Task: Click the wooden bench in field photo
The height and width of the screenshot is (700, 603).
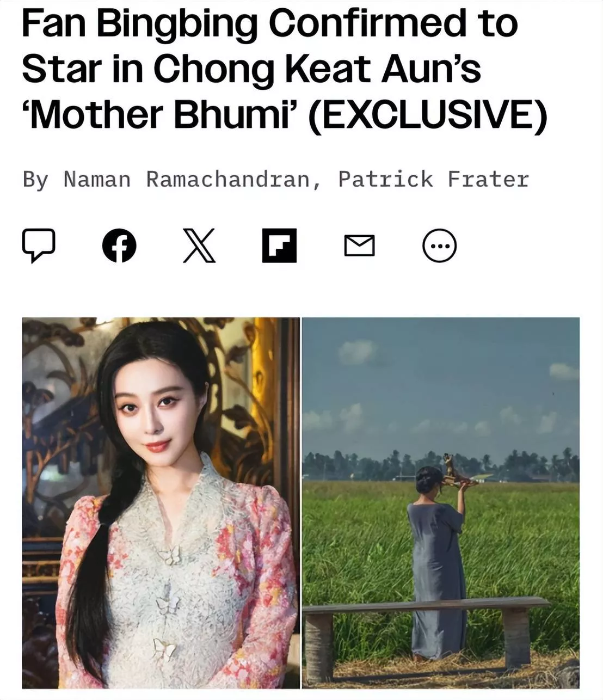Action: (426, 631)
